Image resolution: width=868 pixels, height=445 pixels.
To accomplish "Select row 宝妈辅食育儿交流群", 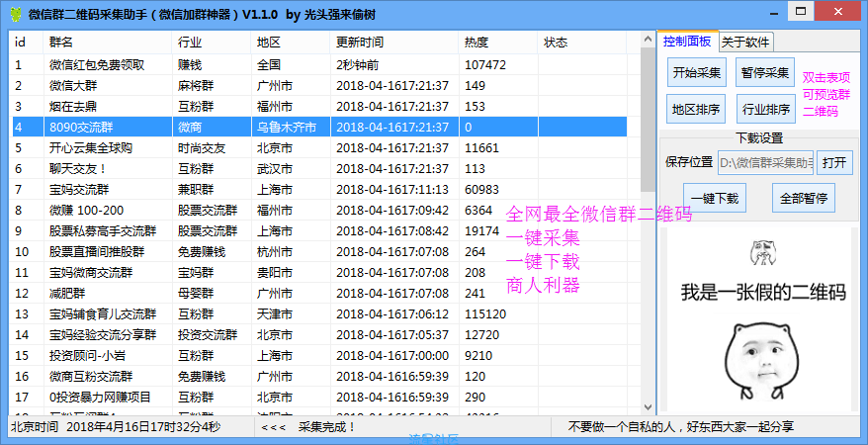I will [x=319, y=313].
